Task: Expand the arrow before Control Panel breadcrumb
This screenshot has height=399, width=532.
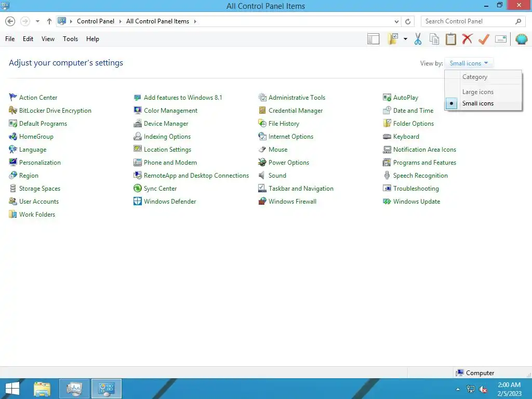Action: [x=71, y=21]
